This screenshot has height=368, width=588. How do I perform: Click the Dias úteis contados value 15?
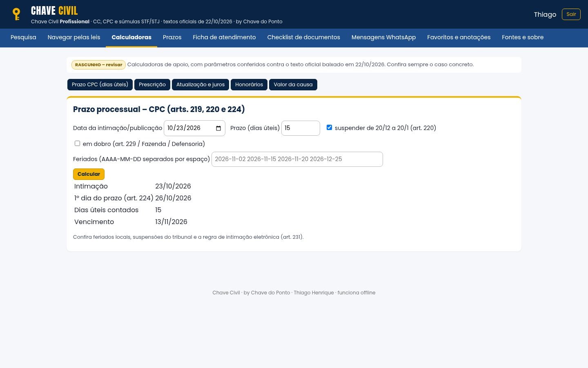point(158,210)
